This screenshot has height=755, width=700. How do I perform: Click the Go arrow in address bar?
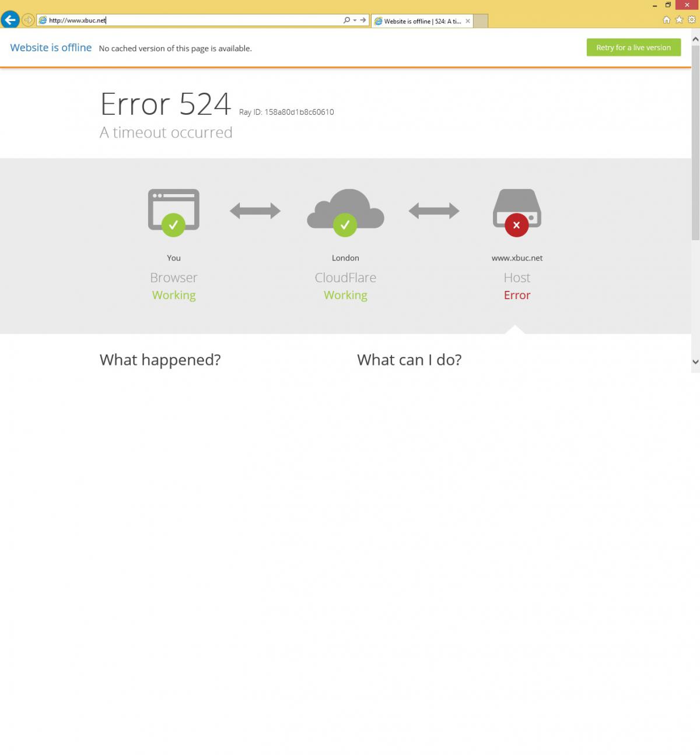(x=363, y=20)
